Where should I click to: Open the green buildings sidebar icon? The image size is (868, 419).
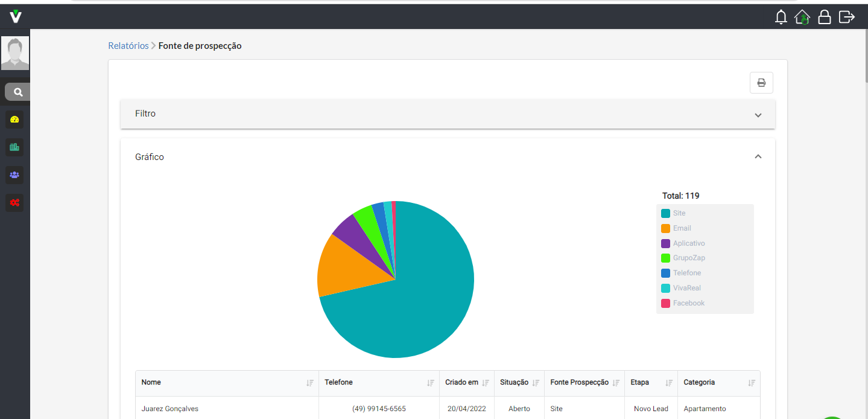coord(15,147)
